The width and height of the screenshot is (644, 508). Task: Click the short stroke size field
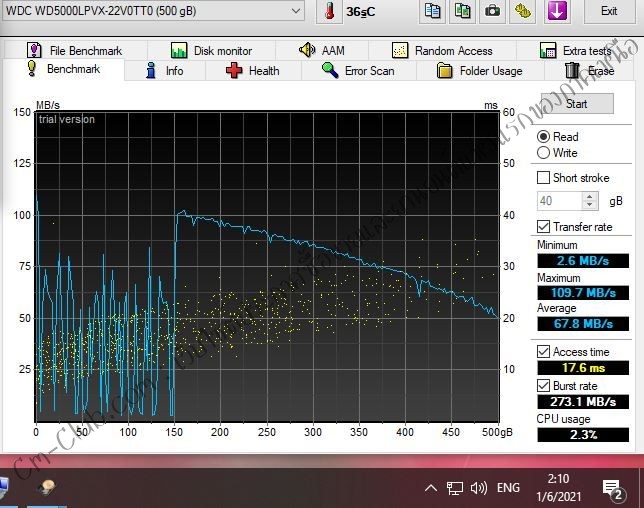pos(559,201)
